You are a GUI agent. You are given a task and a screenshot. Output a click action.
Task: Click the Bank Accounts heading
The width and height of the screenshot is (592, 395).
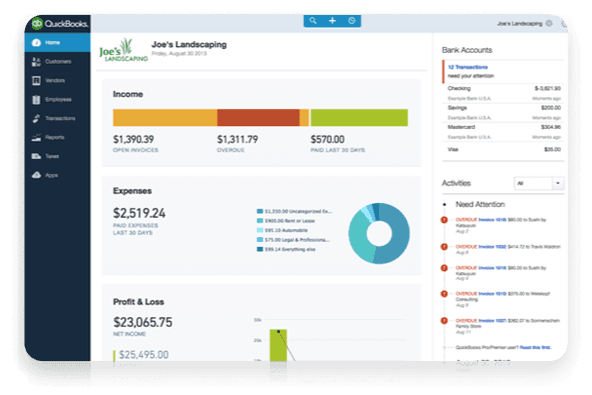467,50
